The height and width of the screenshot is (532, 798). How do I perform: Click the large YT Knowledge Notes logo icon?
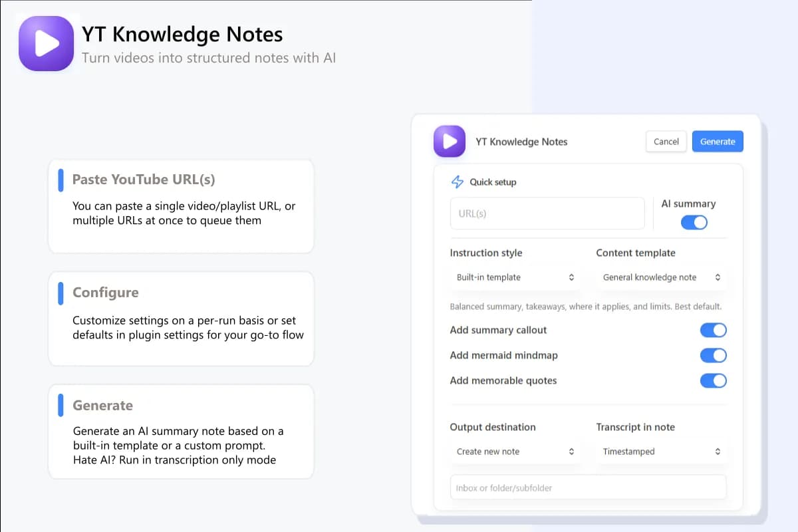(x=46, y=44)
